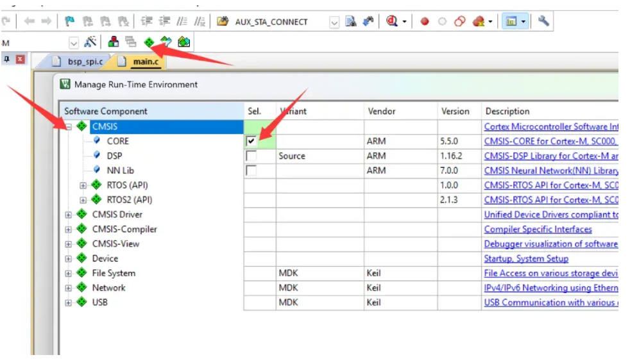
Task: Click the Vendor column header
Action: click(x=381, y=112)
